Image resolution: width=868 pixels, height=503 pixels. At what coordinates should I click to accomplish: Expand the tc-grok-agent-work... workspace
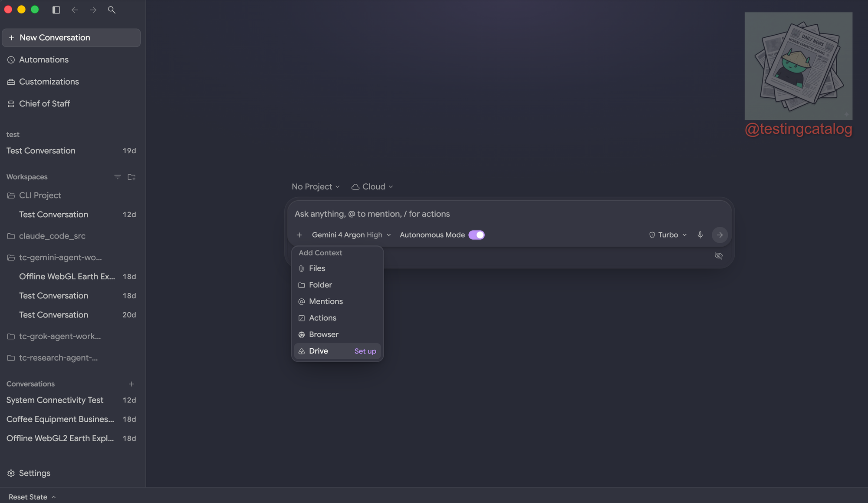pyautogui.click(x=71, y=336)
